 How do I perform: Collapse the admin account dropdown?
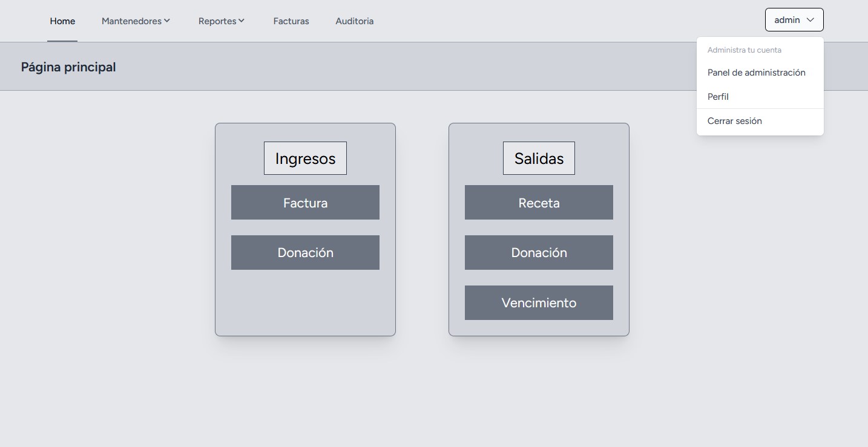click(x=794, y=20)
